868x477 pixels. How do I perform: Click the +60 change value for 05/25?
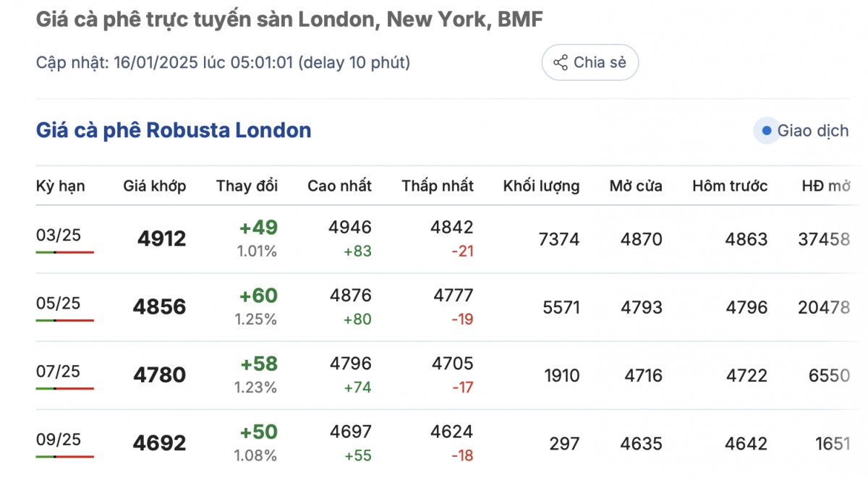pyautogui.click(x=258, y=296)
